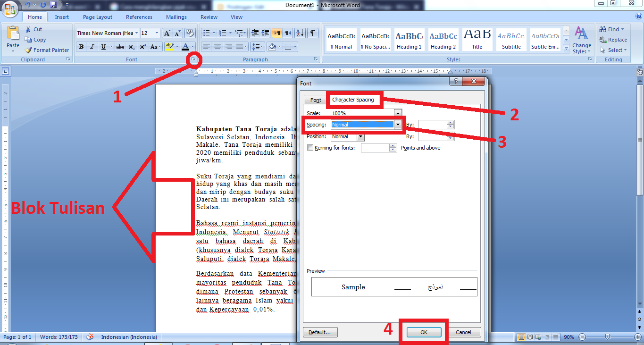This screenshot has width=644, height=345.
Task: Click the Strikethrough icon
Action: tap(119, 46)
